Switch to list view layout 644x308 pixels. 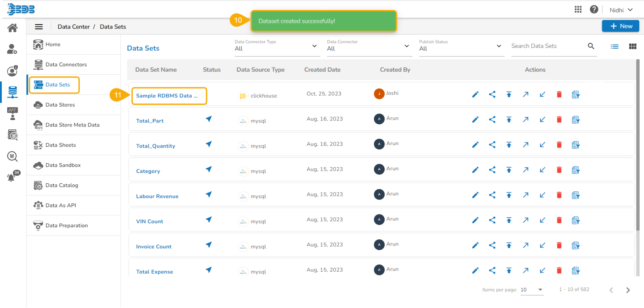tap(614, 46)
